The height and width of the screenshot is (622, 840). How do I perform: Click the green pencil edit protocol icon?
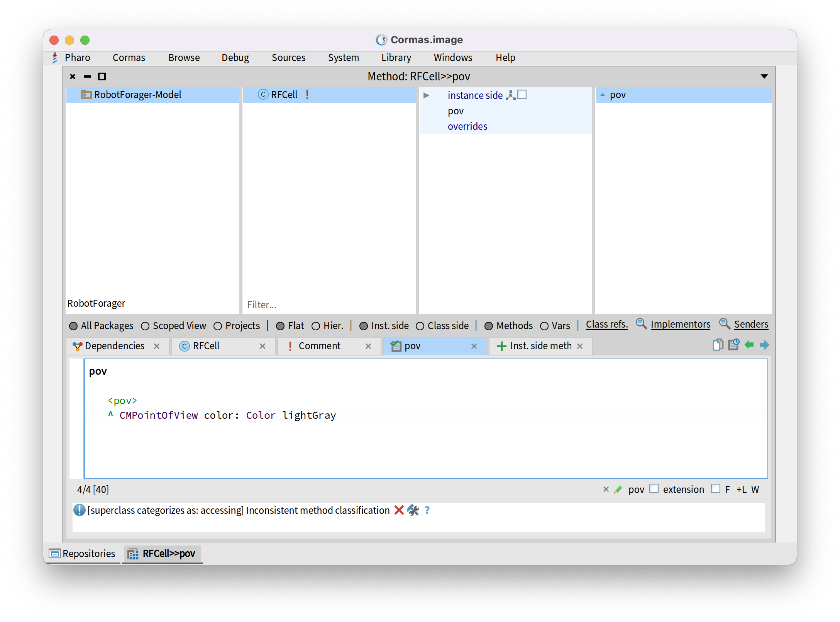pyautogui.click(x=618, y=489)
